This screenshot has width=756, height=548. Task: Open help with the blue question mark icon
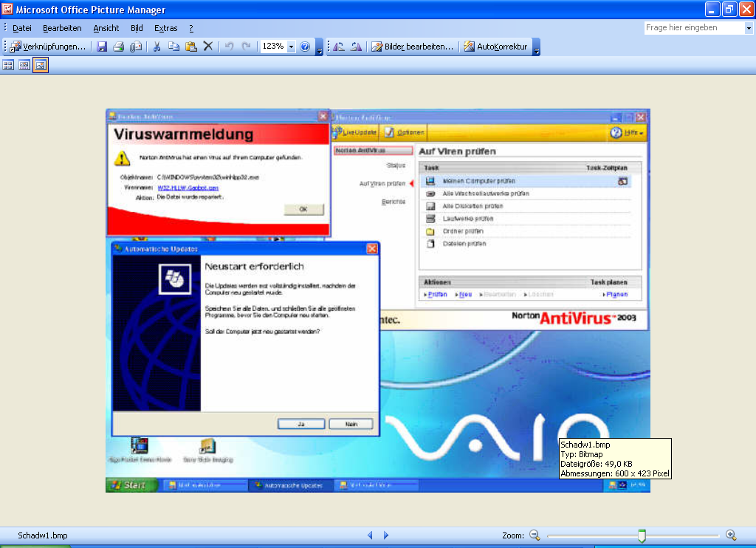[305, 47]
